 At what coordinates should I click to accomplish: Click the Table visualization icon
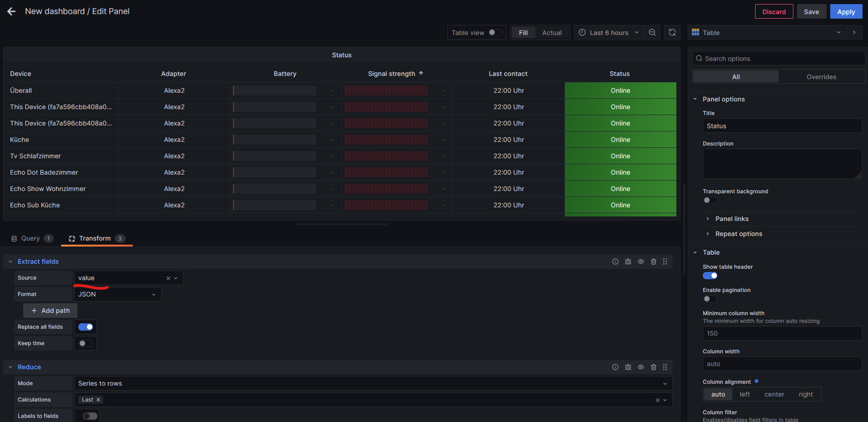pos(695,32)
